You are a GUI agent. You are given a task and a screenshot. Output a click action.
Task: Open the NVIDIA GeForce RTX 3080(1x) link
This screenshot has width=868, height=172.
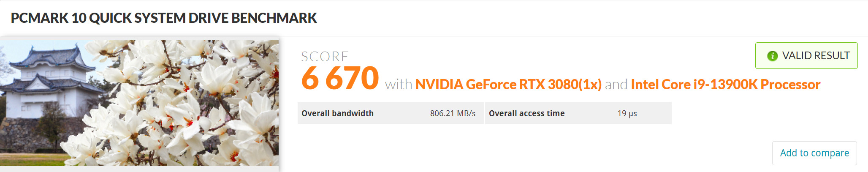(508, 85)
